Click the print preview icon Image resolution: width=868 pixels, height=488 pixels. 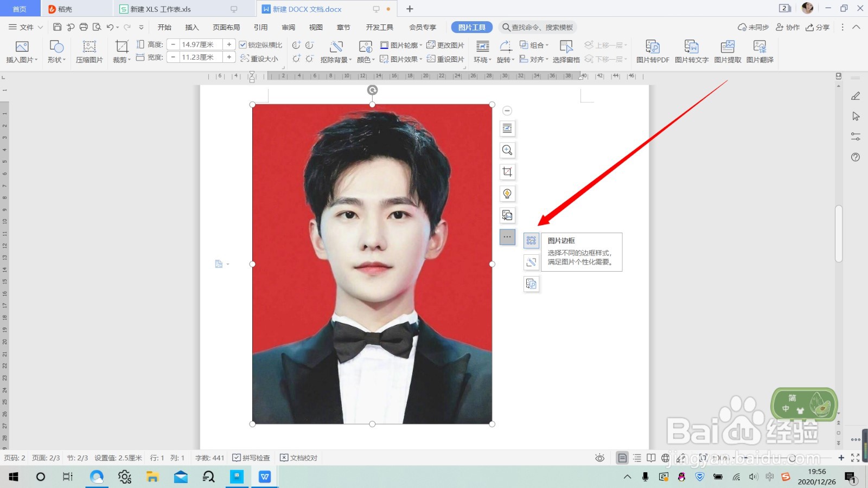click(97, 27)
